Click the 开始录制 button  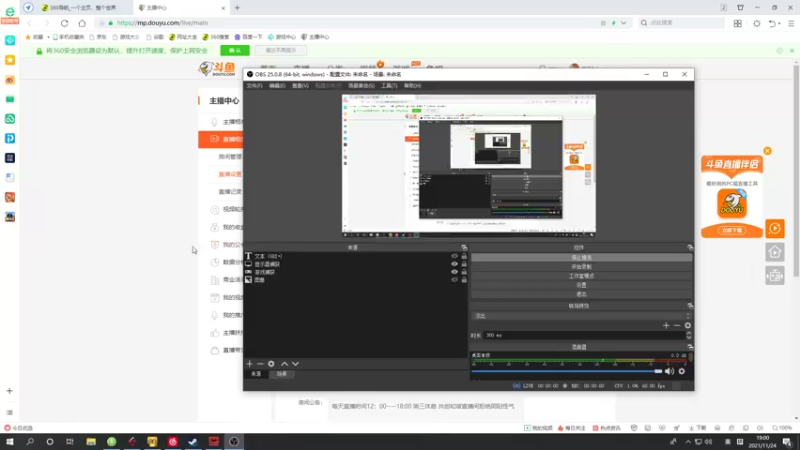point(581,267)
